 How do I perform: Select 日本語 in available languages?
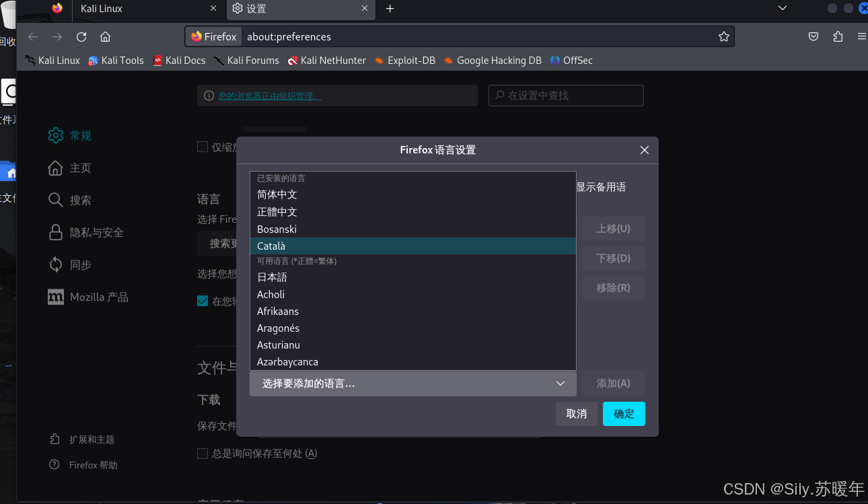coord(412,277)
